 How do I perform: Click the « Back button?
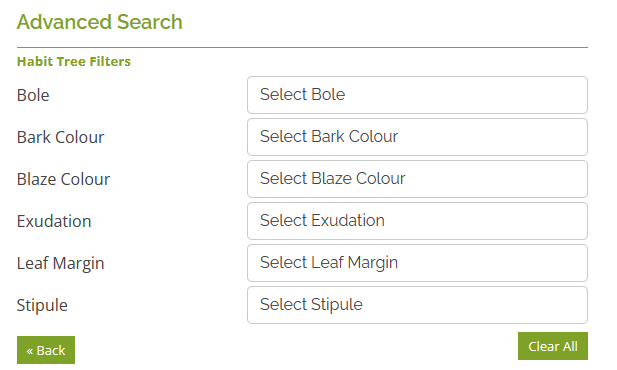[x=46, y=350]
